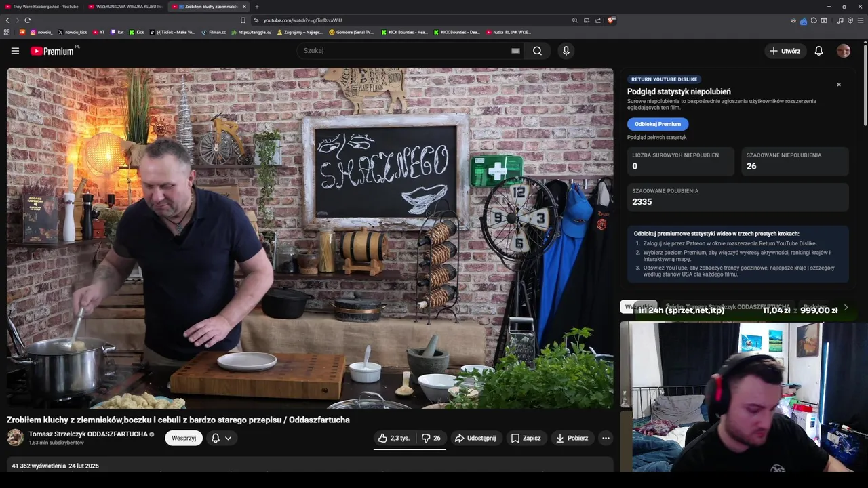Go forward with browser forward arrow

point(18,20)
